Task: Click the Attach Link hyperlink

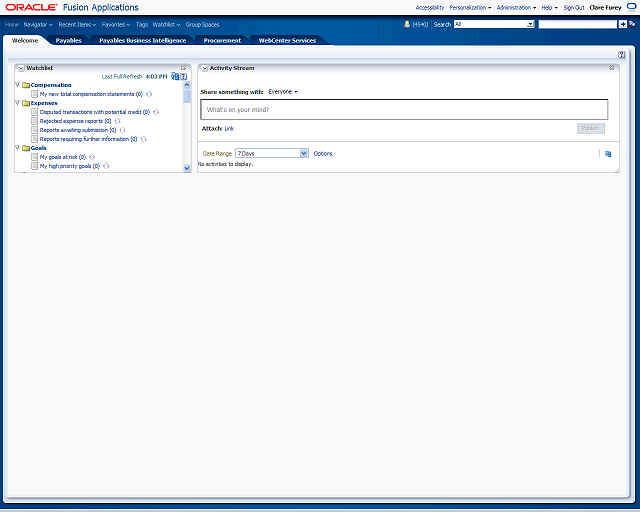Action: (229, 129)
